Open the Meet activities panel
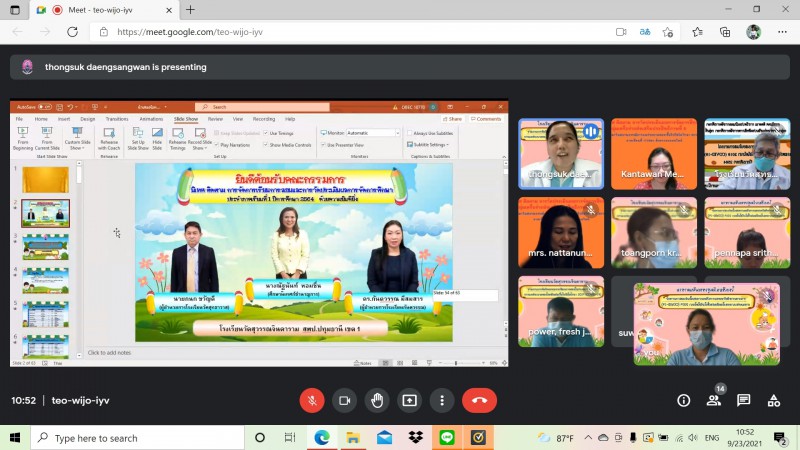 (x=774, y=400)
